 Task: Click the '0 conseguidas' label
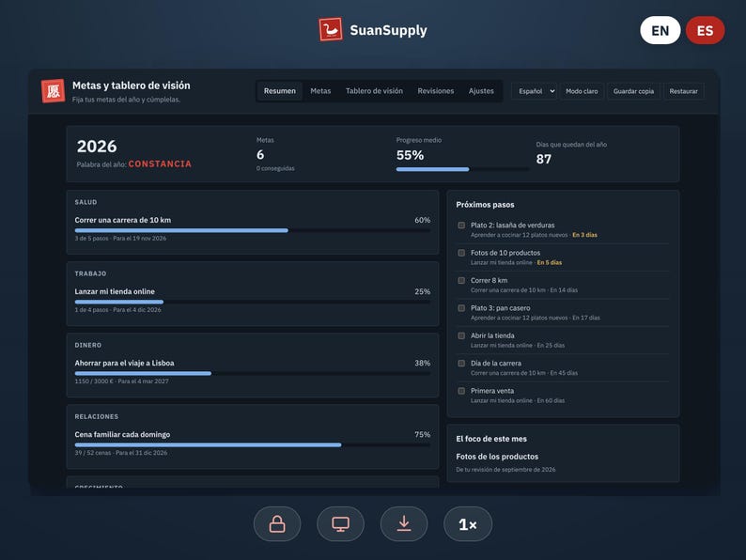click(275, 168)
